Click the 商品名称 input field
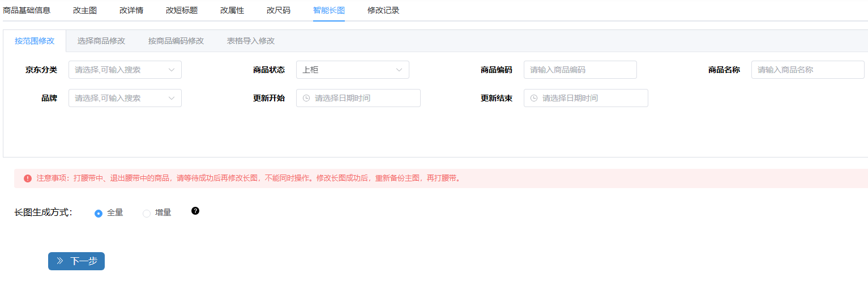868x285 pixels. coord(807,70)
